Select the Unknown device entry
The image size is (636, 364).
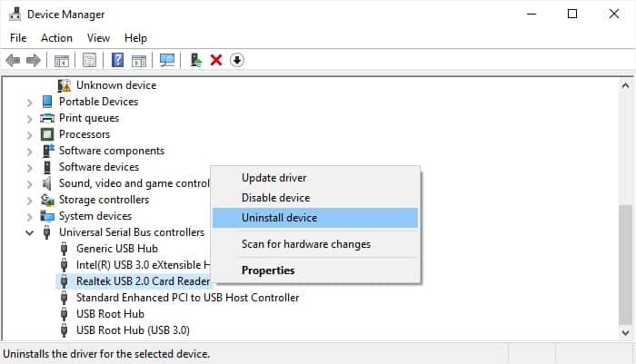[116, 85]
